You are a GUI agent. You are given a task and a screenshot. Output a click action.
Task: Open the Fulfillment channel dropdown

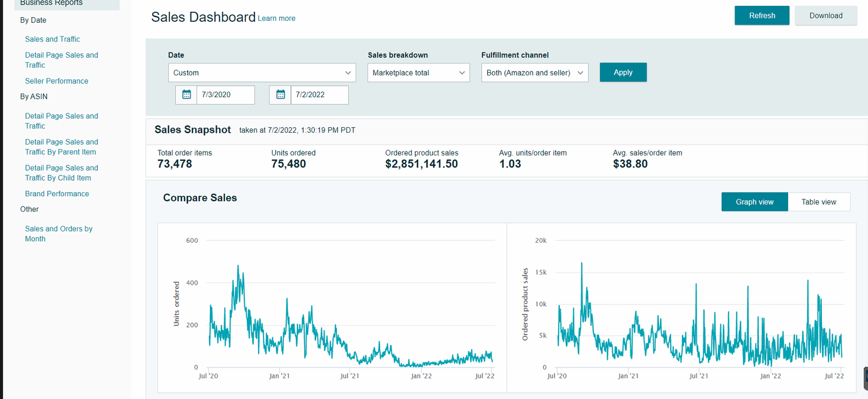(534, 73)
